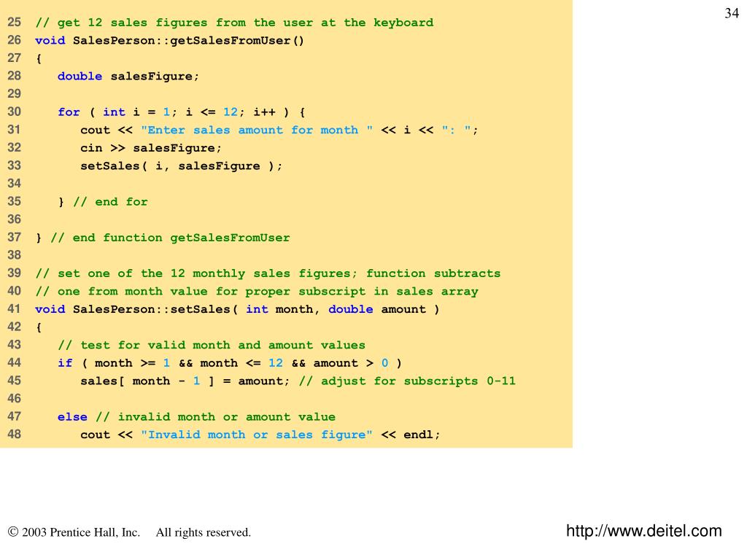
Task: Click 'else' keyword on line 47
Action: click(72, 417)
